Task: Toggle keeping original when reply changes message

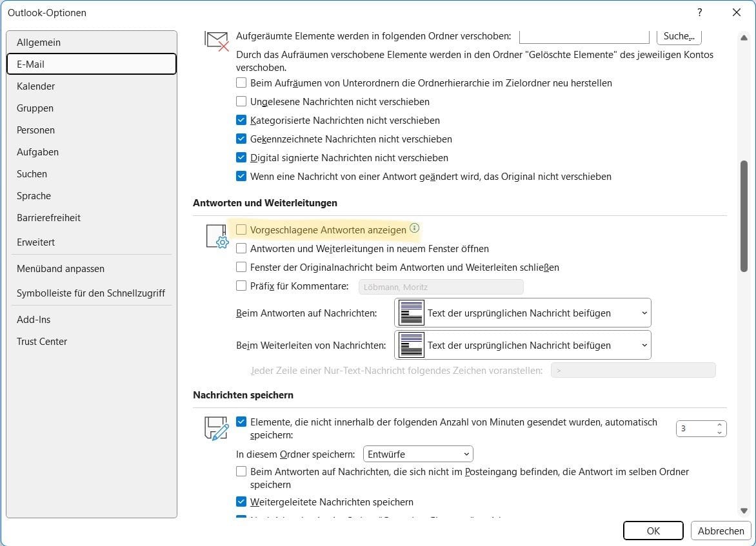Action: coord(241,176)
